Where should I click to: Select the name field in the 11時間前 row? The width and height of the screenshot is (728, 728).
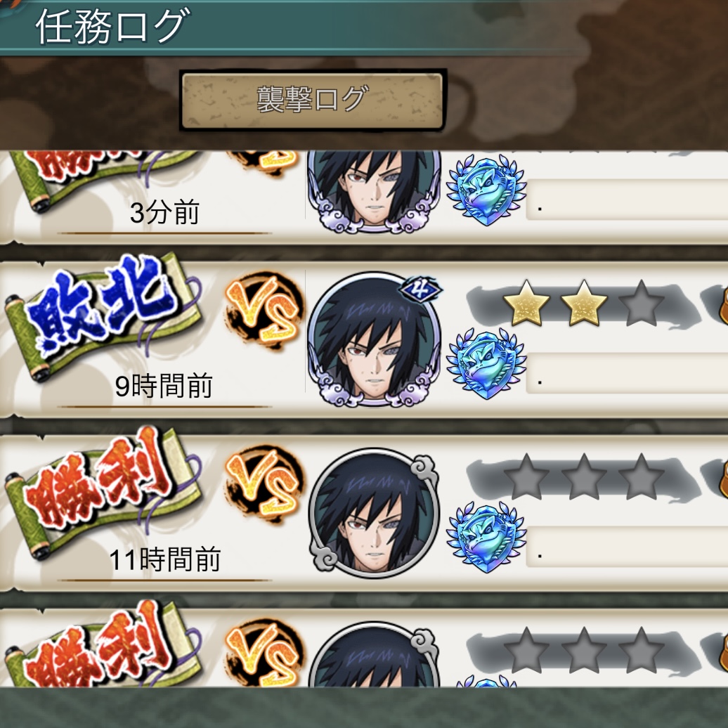627,547
